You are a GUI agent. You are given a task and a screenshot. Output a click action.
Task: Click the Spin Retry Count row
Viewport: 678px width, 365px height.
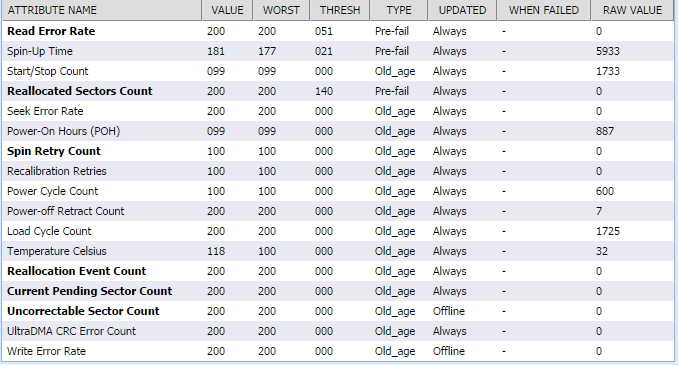pyautogui.click(x=338, y=151)
